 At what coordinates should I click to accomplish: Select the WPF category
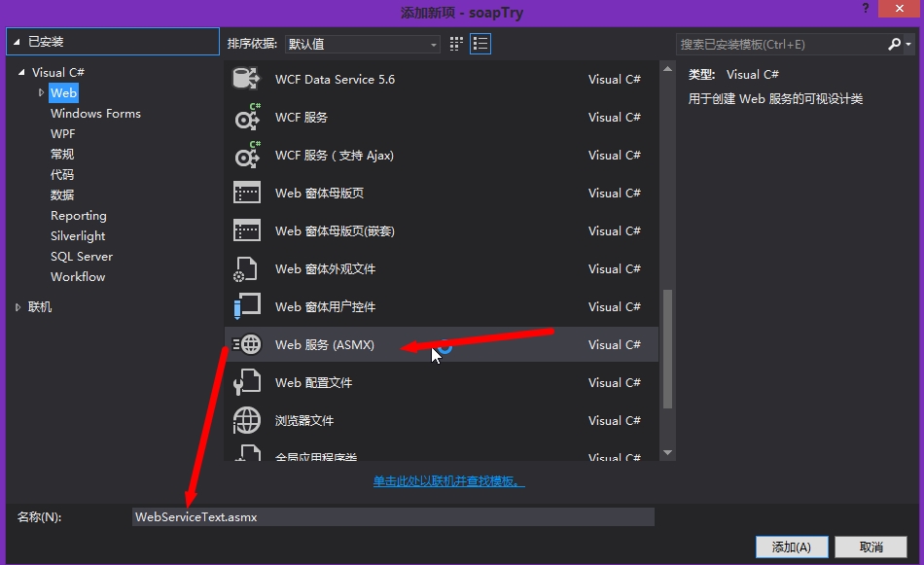pos(62,134)
